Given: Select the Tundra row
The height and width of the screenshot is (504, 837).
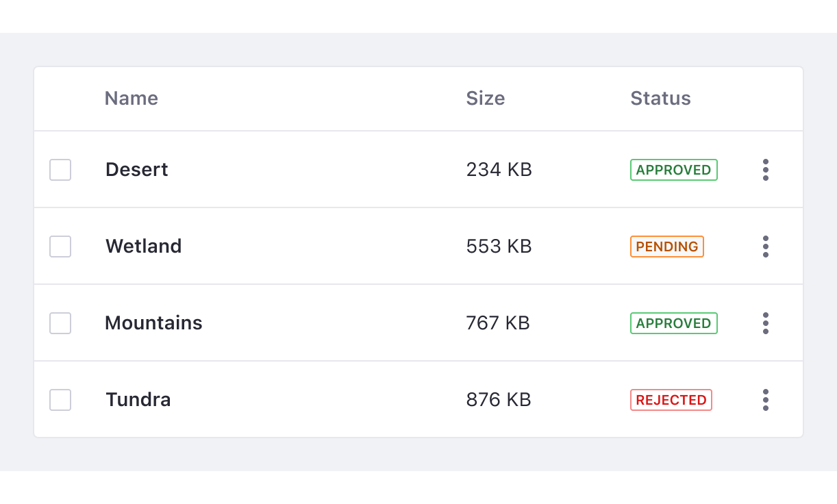Looking at the screenshot, I should pyautogui.click(x=138, y=399).
